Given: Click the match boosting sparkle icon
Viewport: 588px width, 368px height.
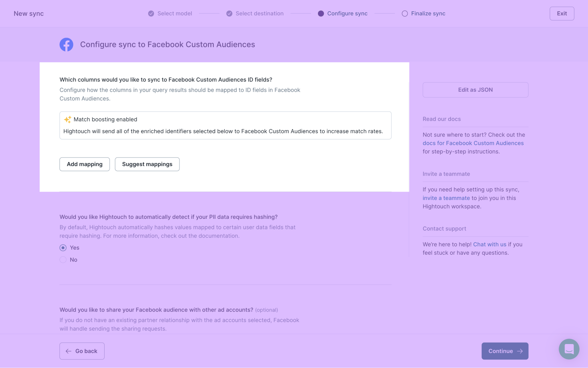Looking at the screenshot, I should pos(68,119).
